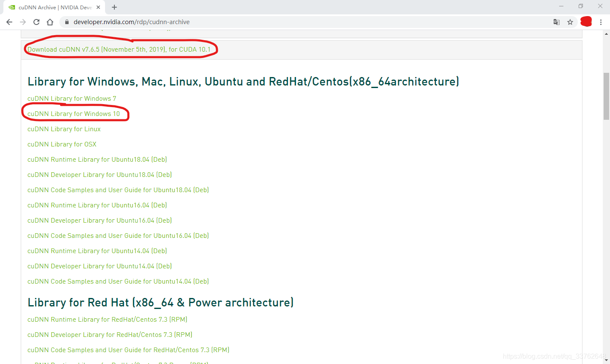
Task: Open Code Samples and User Guide for Ubuntu18.04
Action: click(118, 190)
